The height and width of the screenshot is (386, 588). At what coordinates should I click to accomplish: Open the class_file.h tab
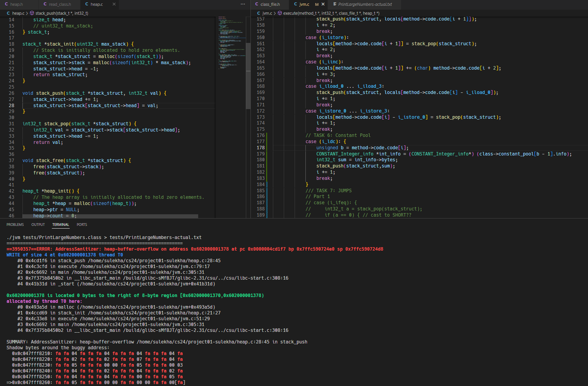tap(270, 4)
